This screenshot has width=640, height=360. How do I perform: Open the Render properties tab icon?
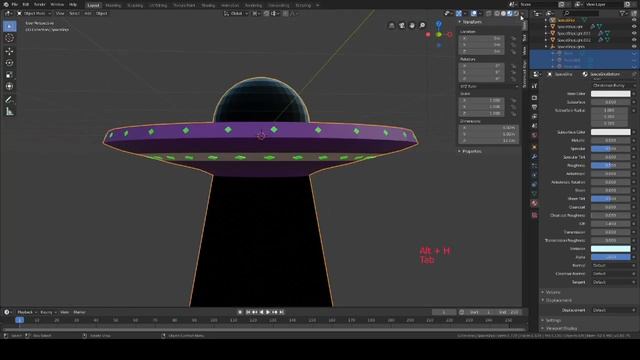click(x=534, y=98)
